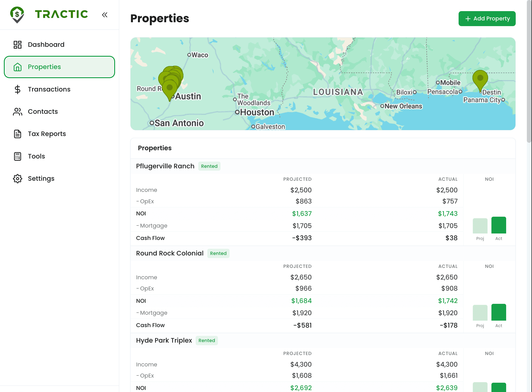The image size is (532, 392).
Task: Toggle the Rented badge on Hyde Park Triplex
Action: 207,341
